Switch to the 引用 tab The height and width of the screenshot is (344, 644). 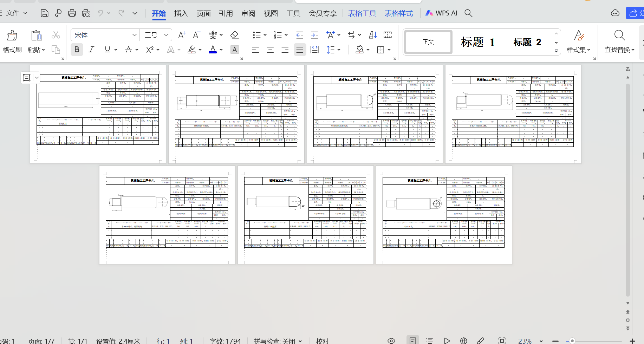pyautogui.click(x=226, y=13)
